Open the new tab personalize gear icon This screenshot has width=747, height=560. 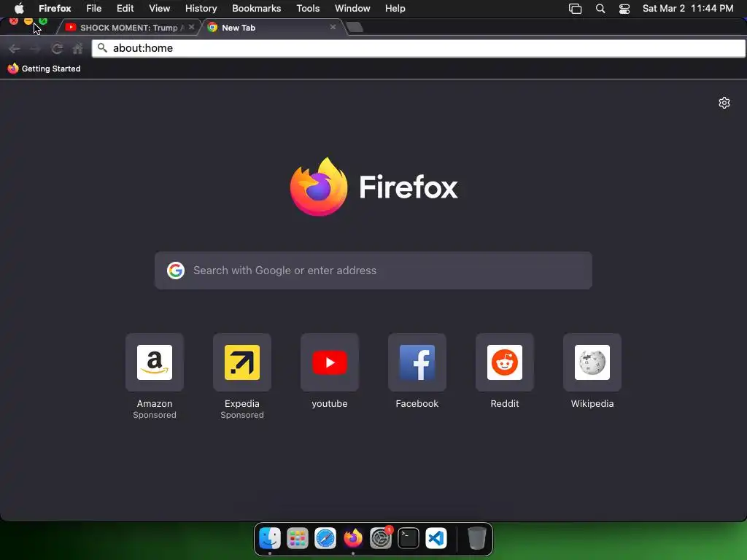click(724, 103)
